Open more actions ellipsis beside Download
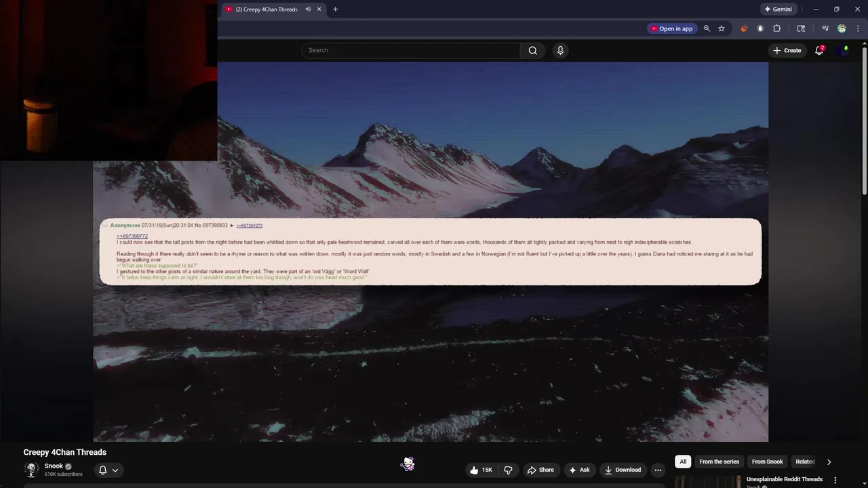Image resolution: width=868 pixels, height=488 pixels. (x=658, y=470)
